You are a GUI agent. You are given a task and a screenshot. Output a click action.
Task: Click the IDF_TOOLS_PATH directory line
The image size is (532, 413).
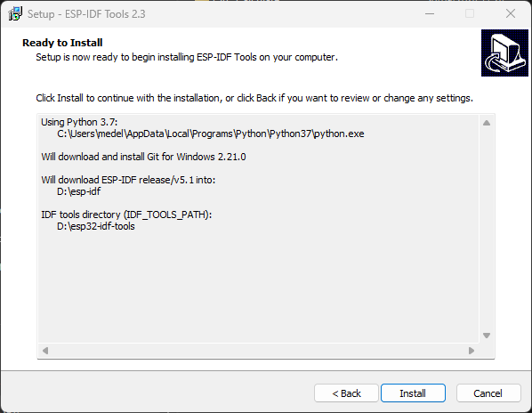coord(126,215)
